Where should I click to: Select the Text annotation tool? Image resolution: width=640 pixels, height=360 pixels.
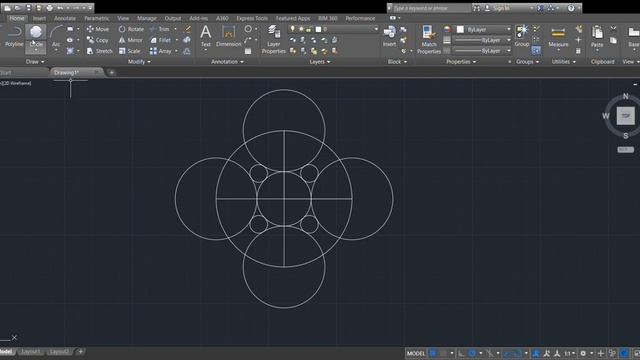click(206, 36)
